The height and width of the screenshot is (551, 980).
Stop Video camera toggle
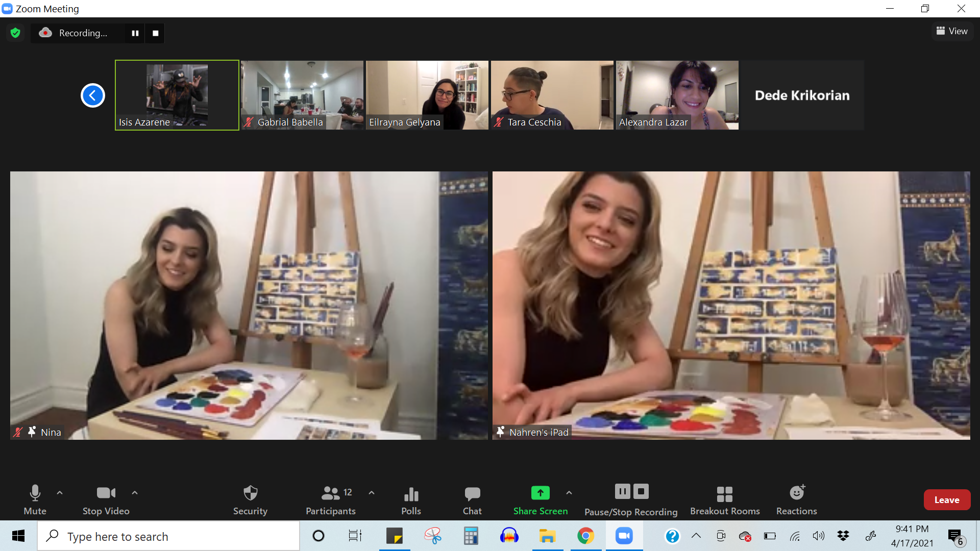106,499
